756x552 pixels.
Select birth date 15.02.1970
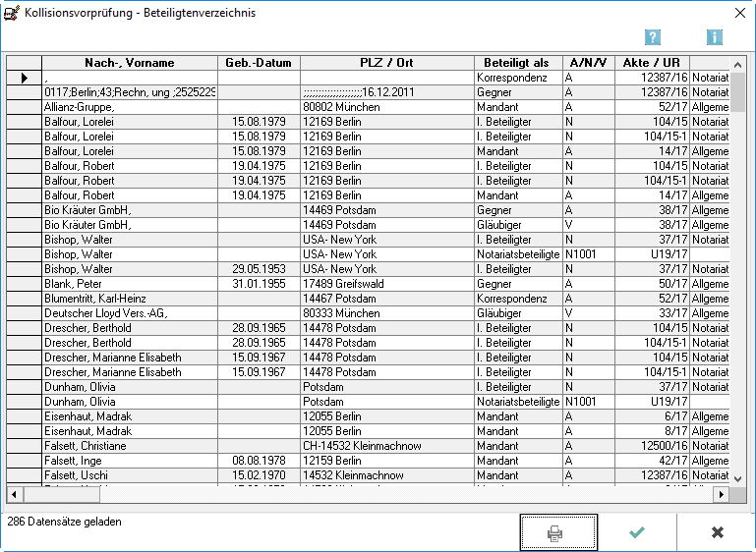pos(259,475)
